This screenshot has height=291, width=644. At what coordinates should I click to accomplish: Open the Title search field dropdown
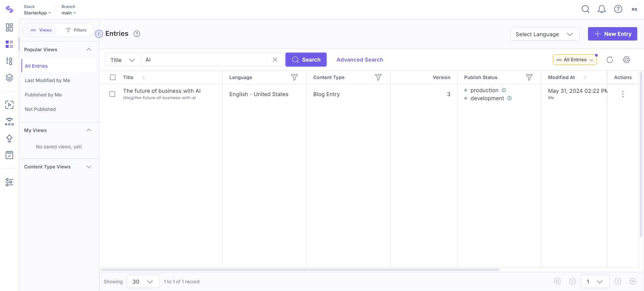click(123, 60)
